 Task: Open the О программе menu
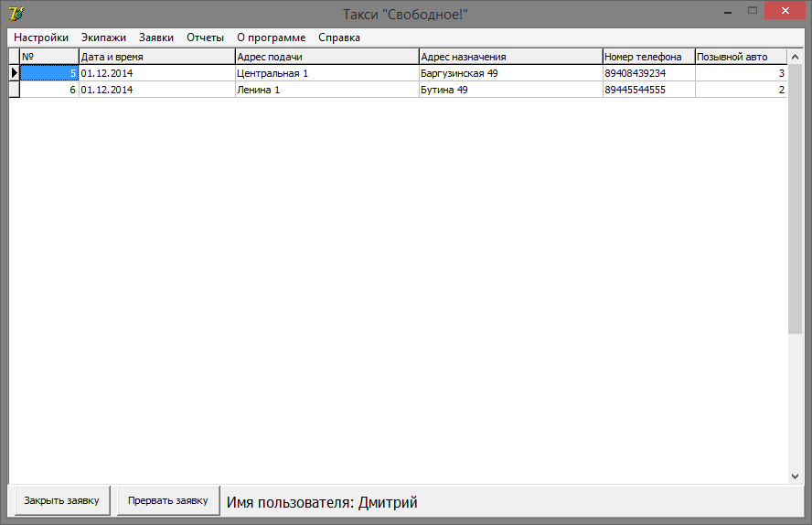(272, 37)
